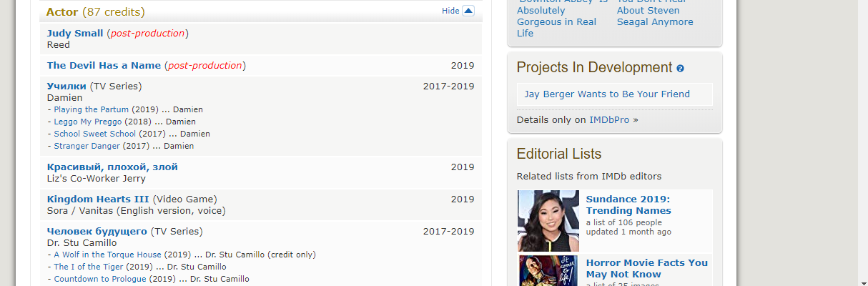Viewport: 868px width, 286px height.
Task: Open Kingdom Hearts III title link
Action: 98,199
